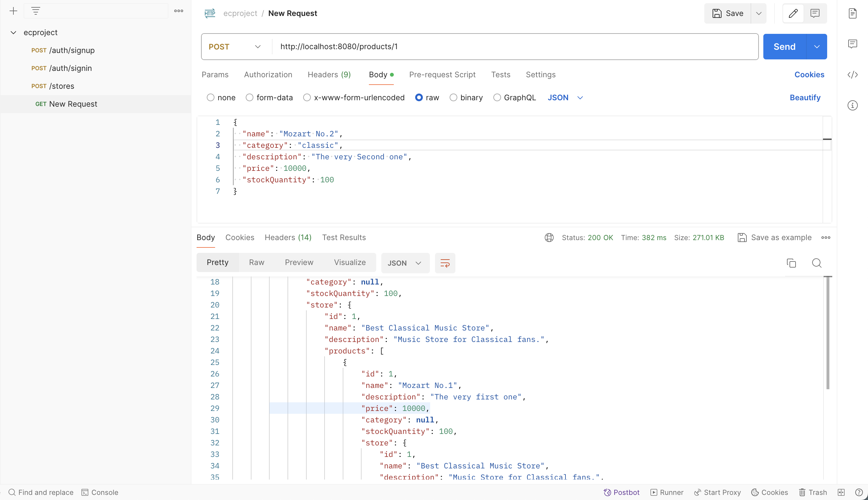Switch to the Raw response view tab
Viewport: 868px width, 500px height.
pyautogui.click(x=256, y=262)
